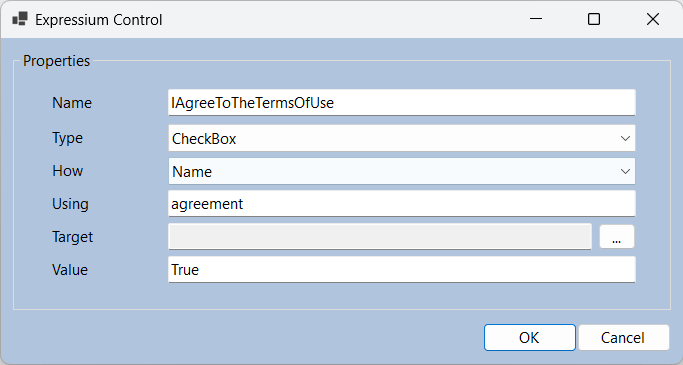The width and height of the screenshot is (683, 365).
Task: Expand the How dropdown showing Name
Action: (402, 171)
